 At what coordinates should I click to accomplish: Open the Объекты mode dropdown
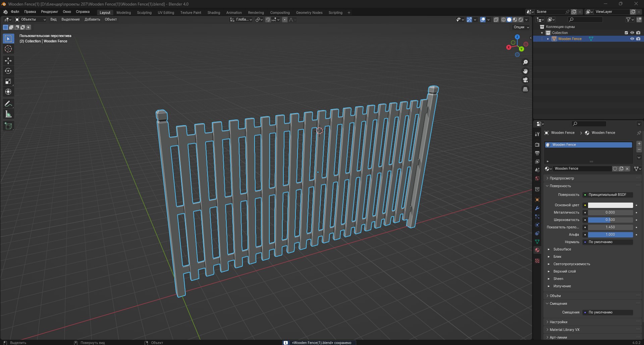[x=30, y=19]
